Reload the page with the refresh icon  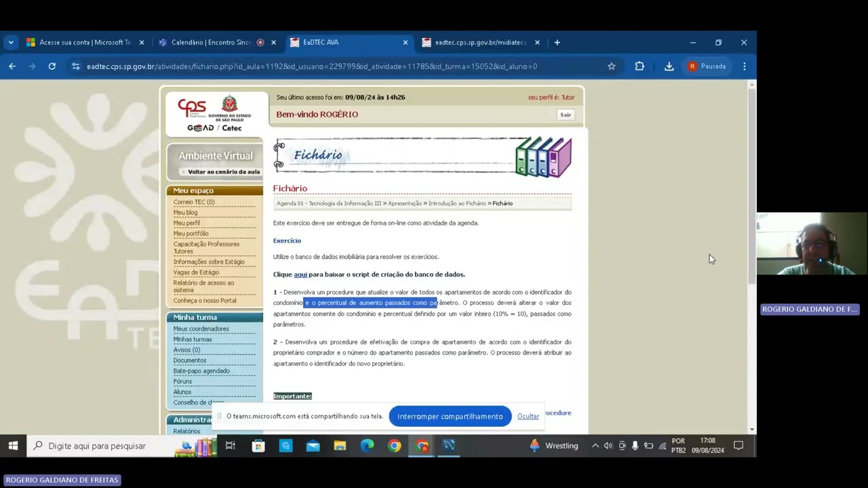click(x=52, y=66)
